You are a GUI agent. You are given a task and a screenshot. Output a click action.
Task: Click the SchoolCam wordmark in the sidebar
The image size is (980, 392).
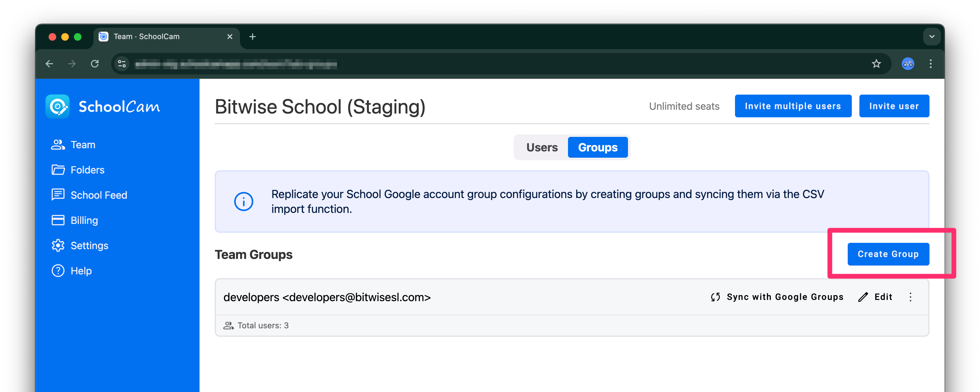click(x=119, y=106)
